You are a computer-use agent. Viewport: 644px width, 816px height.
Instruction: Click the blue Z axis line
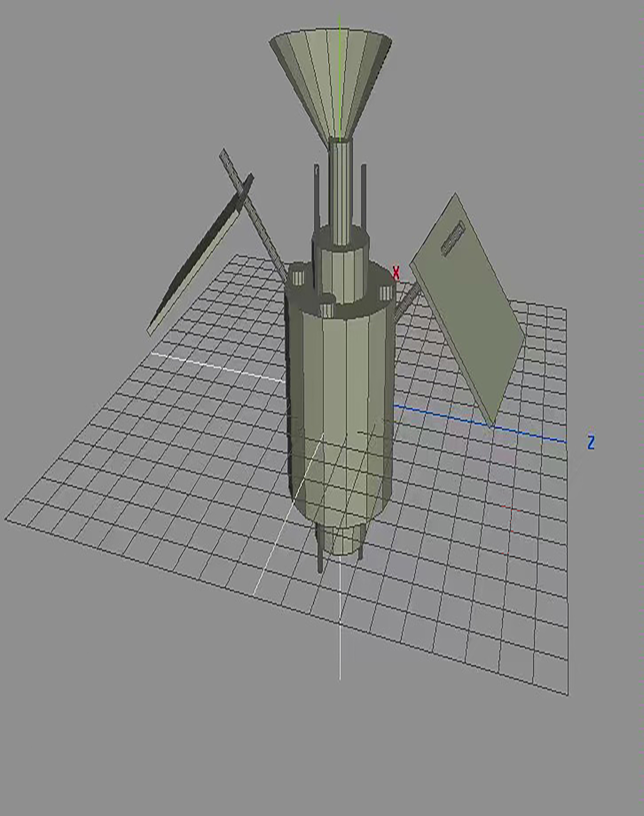coord(528,434)
